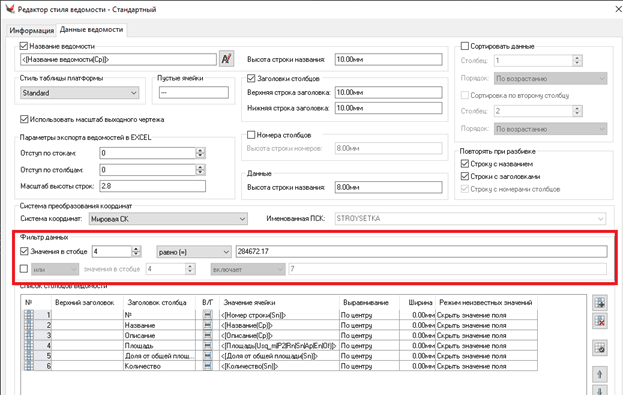Open first Порядок По возрастанию dropdown
Screen dimensions: 623x395
pyautogui.click(x=550, y=79)
